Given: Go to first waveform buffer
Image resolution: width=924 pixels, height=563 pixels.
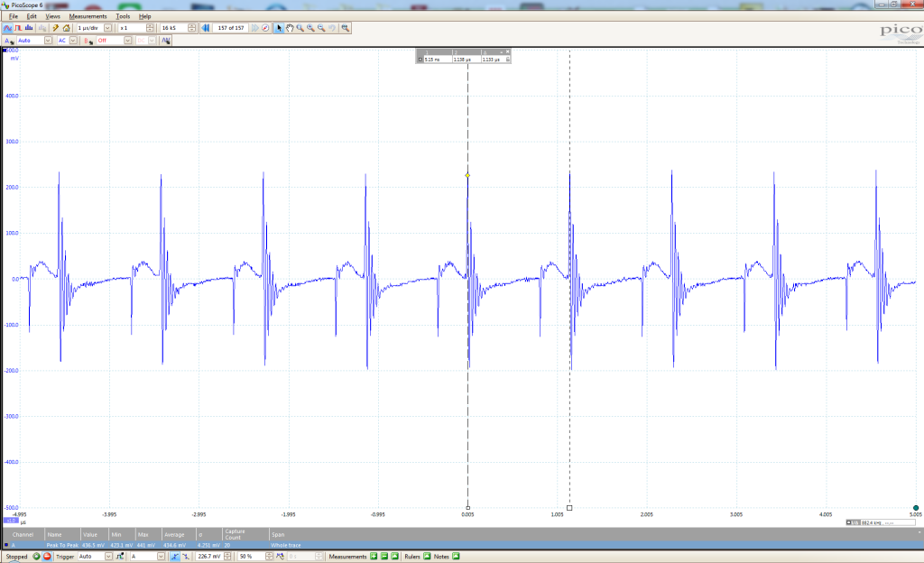Looking at the screenshot, I should (x=206, y=28).
